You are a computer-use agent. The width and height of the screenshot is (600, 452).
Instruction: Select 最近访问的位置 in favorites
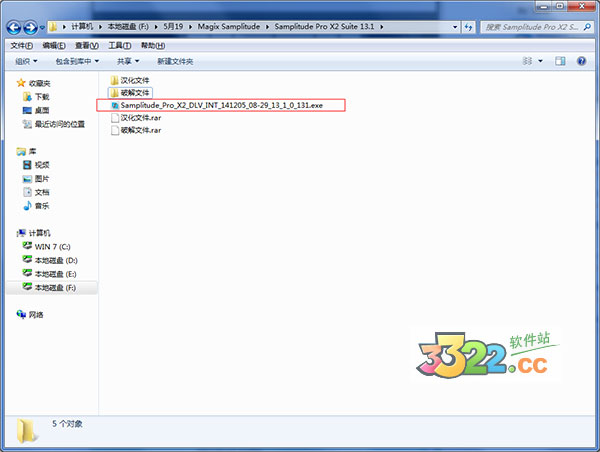pos(60,124)
